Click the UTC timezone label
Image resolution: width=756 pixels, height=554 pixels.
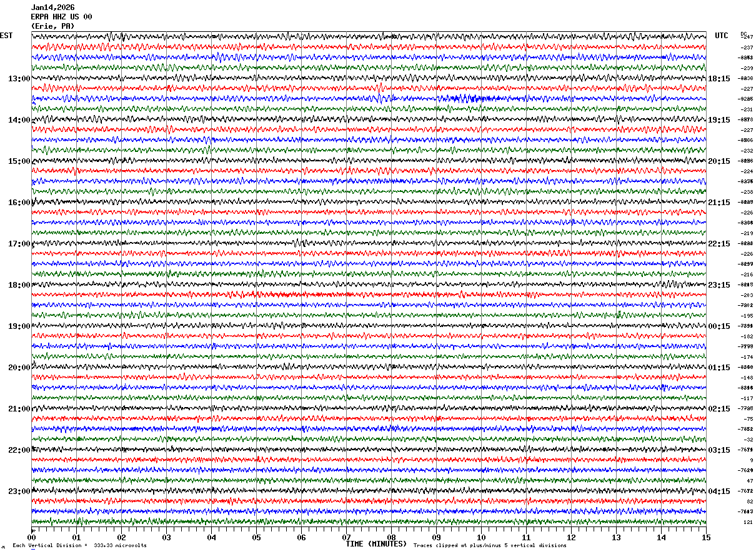click(722, 36)
